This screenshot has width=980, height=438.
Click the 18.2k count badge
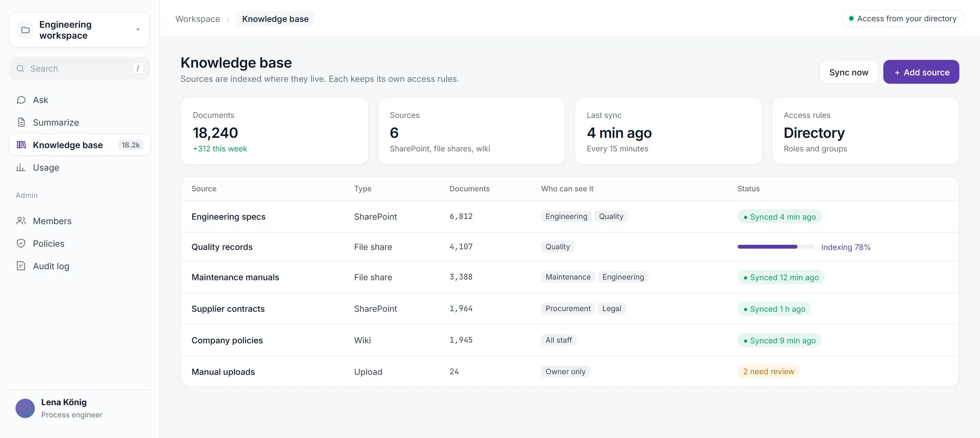[x=131, y=145]
